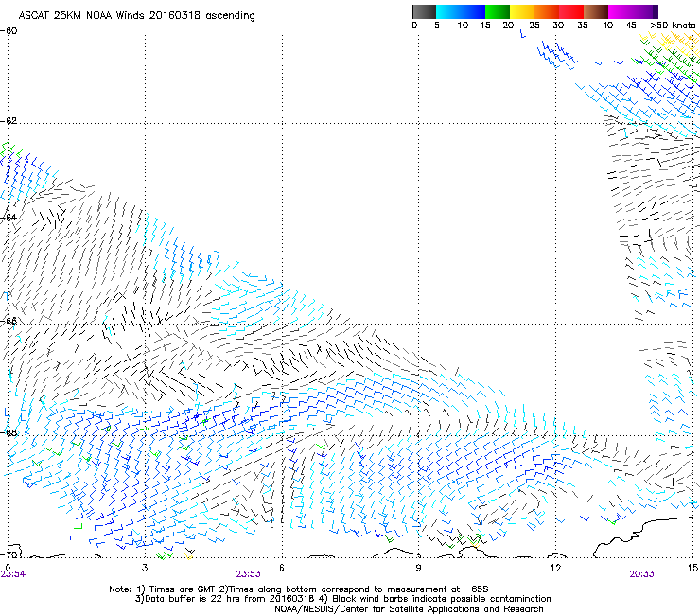Click the '-70' latitude axis label
Viewport: 700px width, 615px height.
(x=9, y=554)
